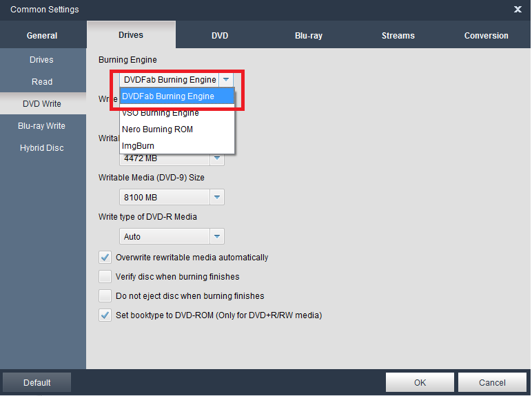Click the Default button
532x396 pixels.
(37, 382)
